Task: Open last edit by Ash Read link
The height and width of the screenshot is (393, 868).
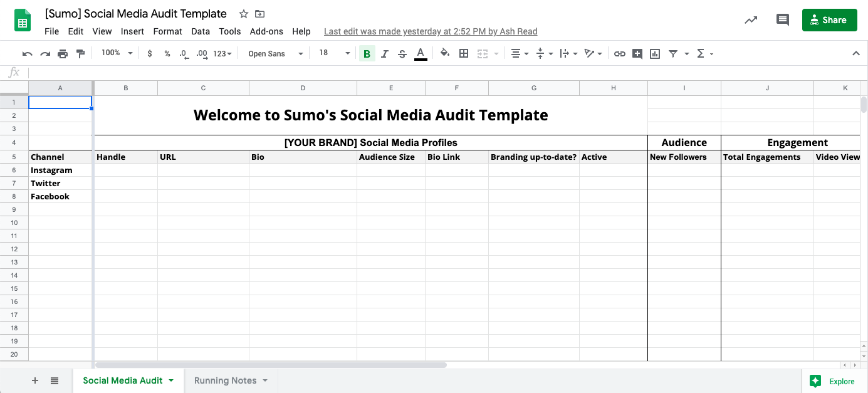Action: tap(431, 31)
